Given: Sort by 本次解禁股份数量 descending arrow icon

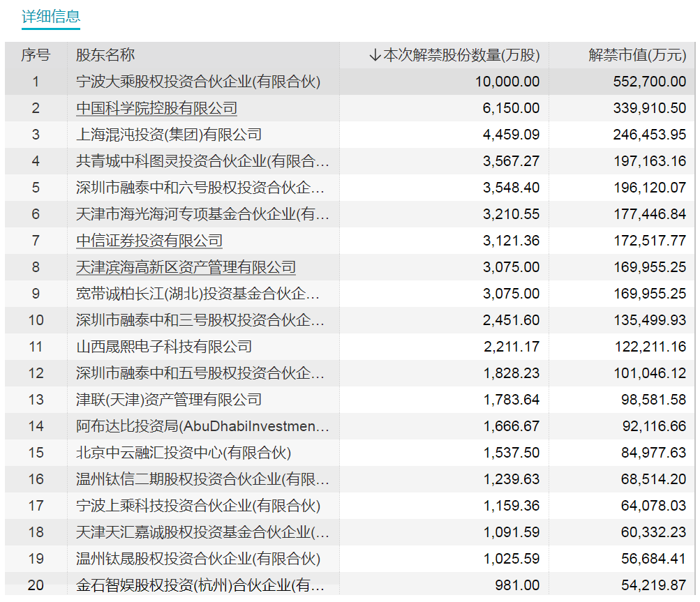Looking at the screenshot, I should pos(375,55).
